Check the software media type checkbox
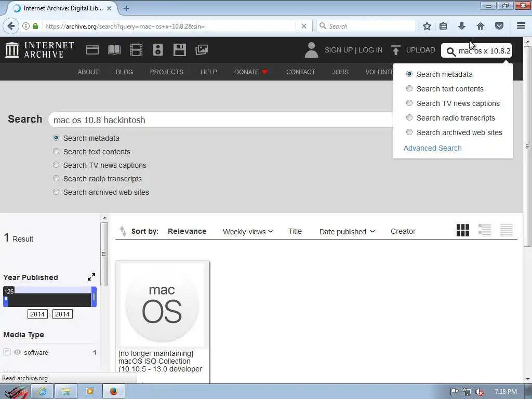Image resolution: width=532 pixels, height=399 pixels. pos(7,352)
